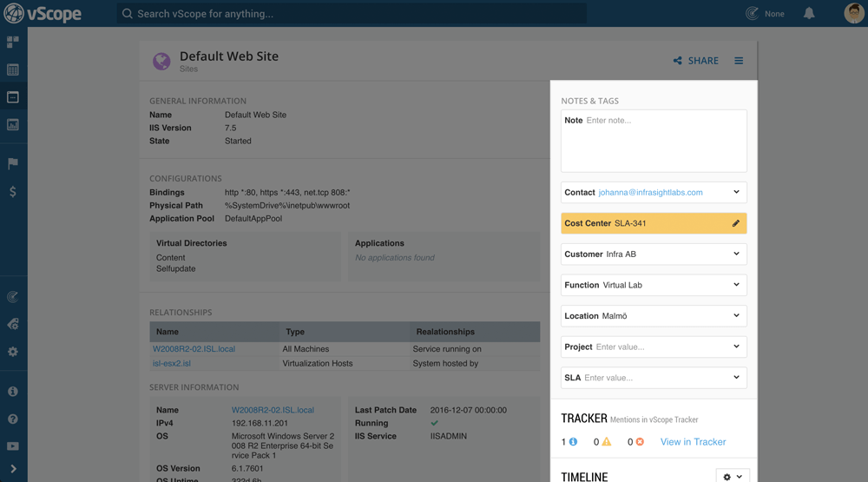
Task: Click the None tracker label in top bar
Action: [774, 14]
